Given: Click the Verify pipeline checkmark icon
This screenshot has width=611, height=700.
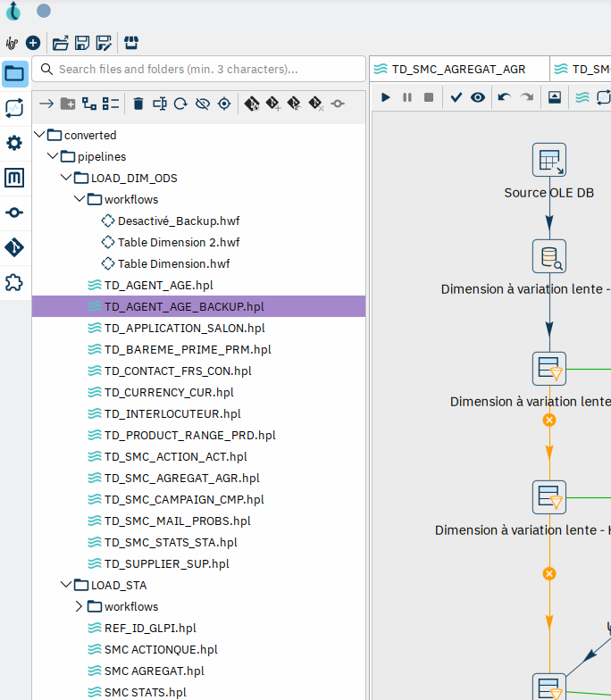Looking at the screenshot, I should pos(456,97).
